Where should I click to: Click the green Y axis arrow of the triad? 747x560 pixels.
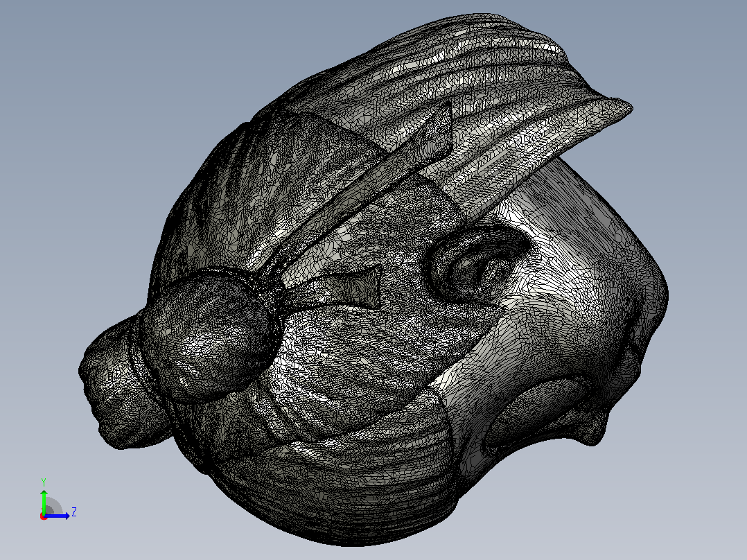(44, 501)
